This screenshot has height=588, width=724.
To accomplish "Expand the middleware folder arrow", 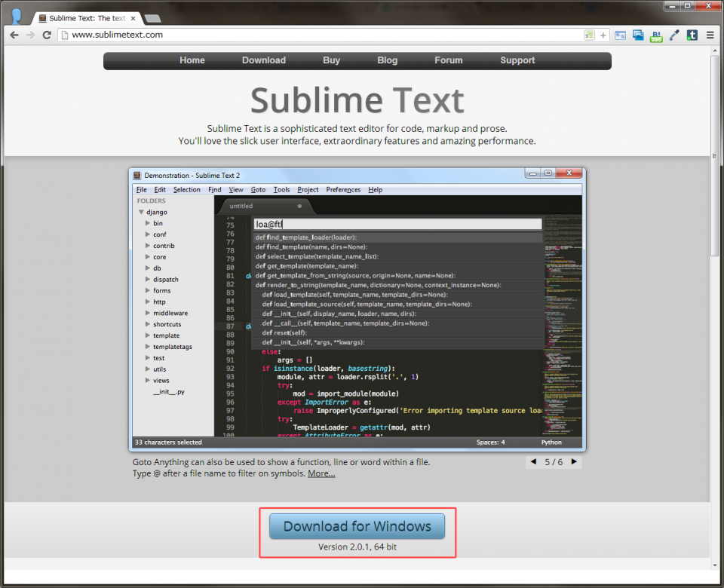I will point(148,313).
